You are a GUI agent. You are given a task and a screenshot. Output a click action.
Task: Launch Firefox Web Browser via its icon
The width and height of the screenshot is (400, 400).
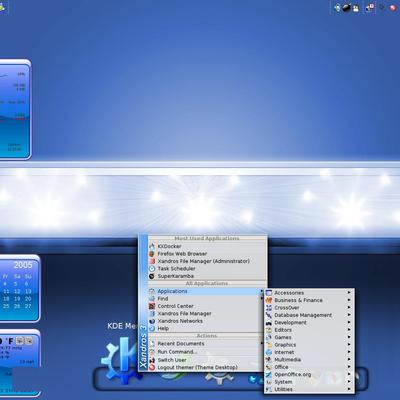click(x=152, y=254)
